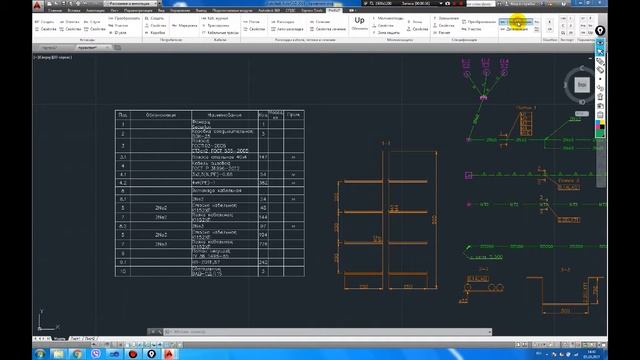This screenshot has width=640, height=360.
Task: Click in the command line input field
Action: (327, 332)
